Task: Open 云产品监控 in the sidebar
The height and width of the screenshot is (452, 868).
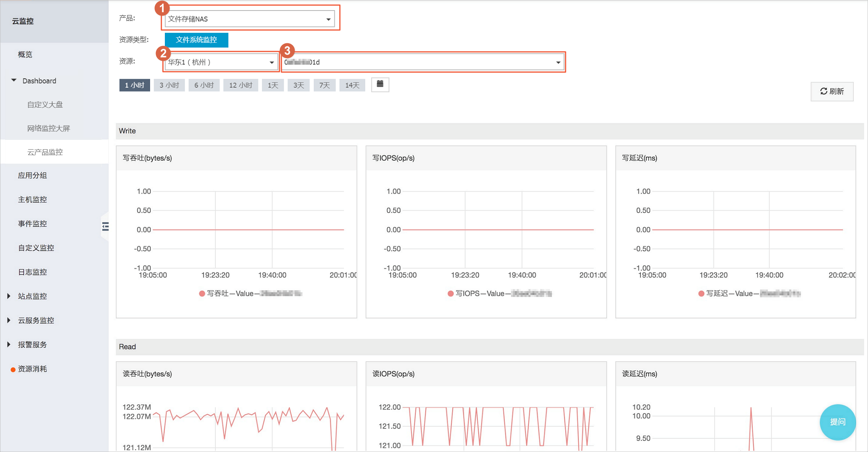Action: click(45, 152)
